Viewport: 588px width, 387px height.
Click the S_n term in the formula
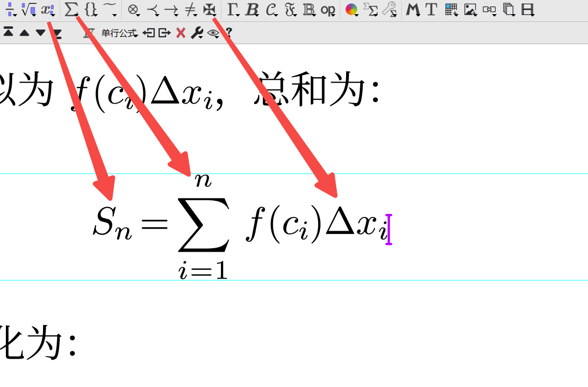(112, 224)
